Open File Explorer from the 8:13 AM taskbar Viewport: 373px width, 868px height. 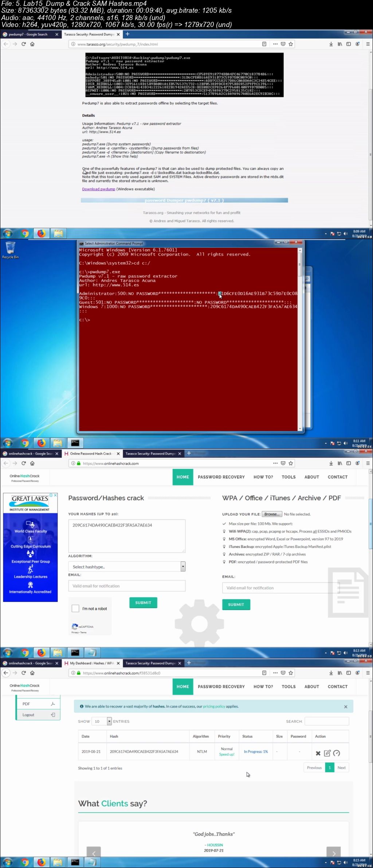tap(58, 653)
